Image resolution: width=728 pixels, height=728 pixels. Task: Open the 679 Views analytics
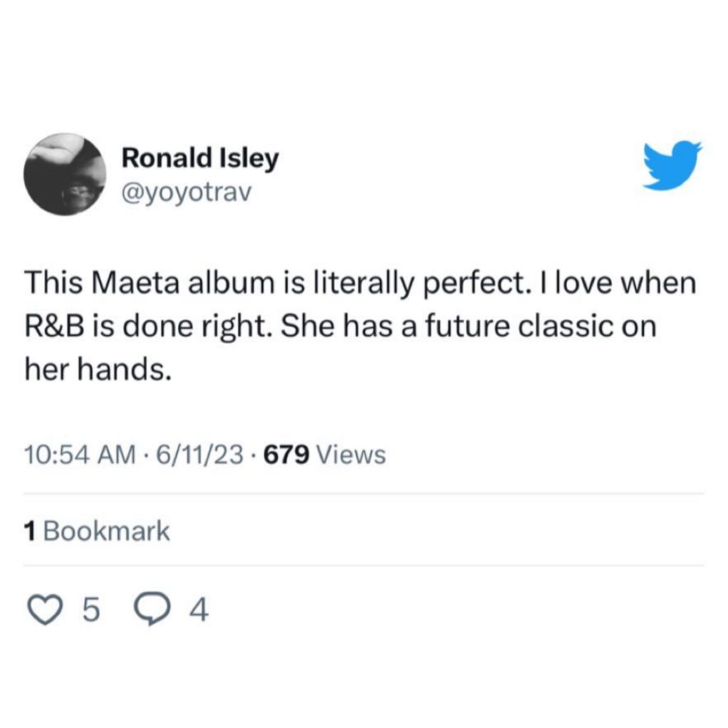tap(324, 454)
